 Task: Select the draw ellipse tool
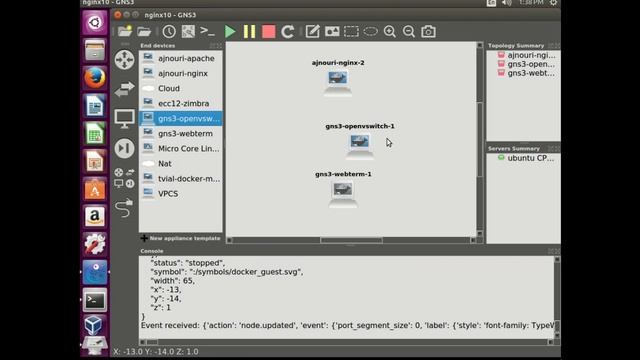point(370,31)
